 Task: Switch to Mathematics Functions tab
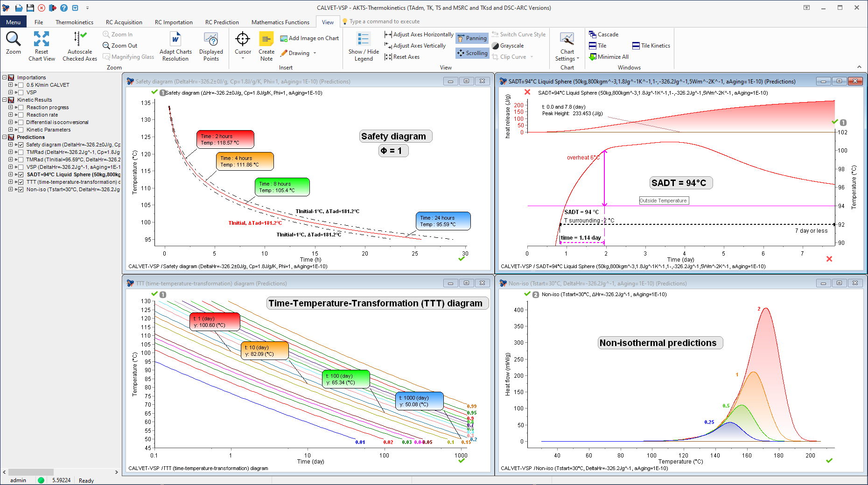pyautogui.click(x=280, y=22)
